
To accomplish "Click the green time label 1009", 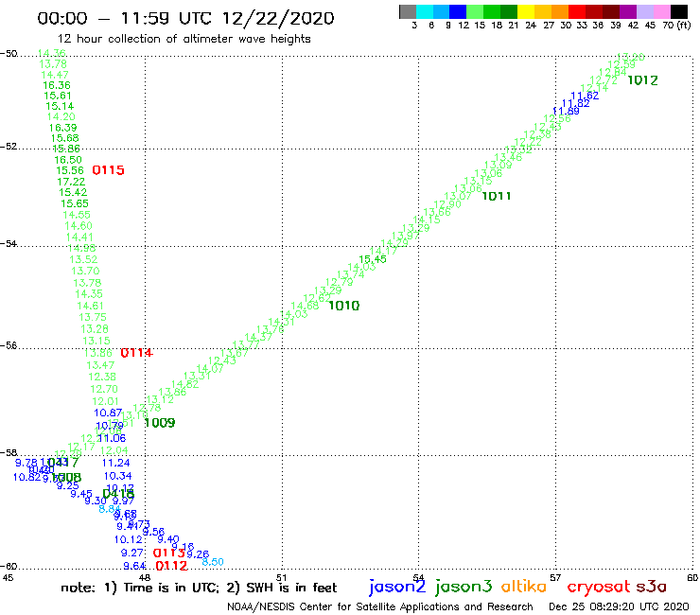I will pos(159,423).
